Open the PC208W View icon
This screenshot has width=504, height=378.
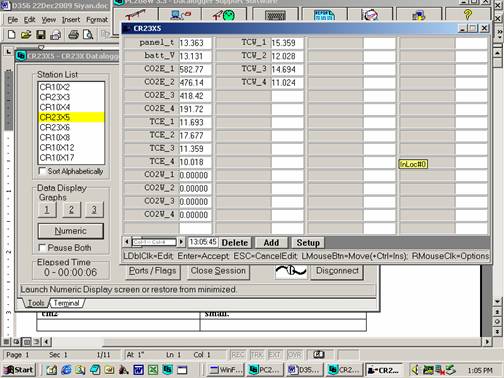pos(370,14)
